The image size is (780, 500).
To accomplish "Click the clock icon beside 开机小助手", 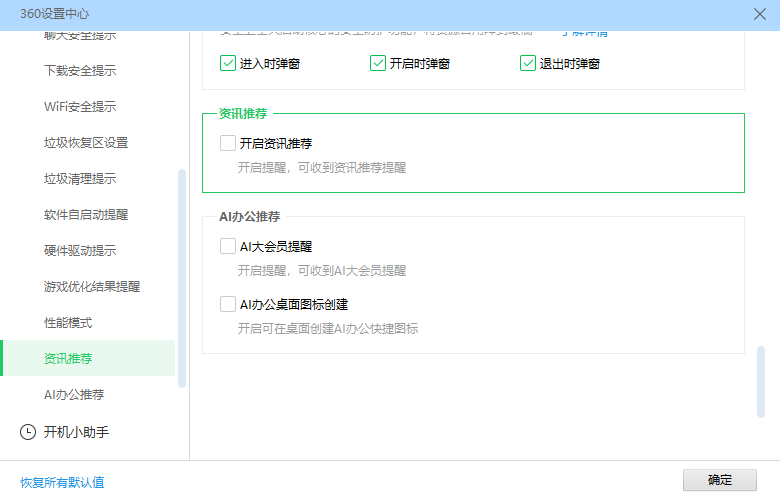I will 28,432.
